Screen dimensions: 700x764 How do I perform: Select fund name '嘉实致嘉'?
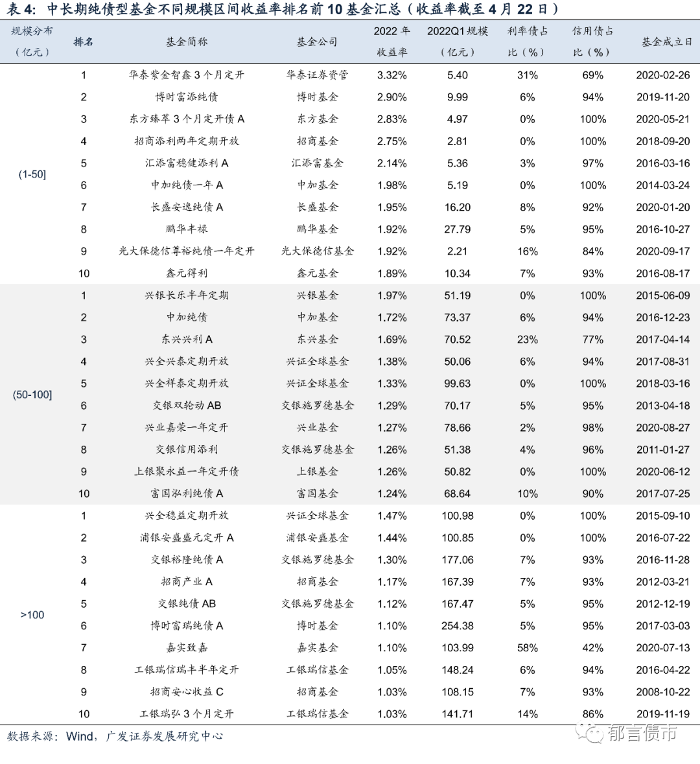187,647
